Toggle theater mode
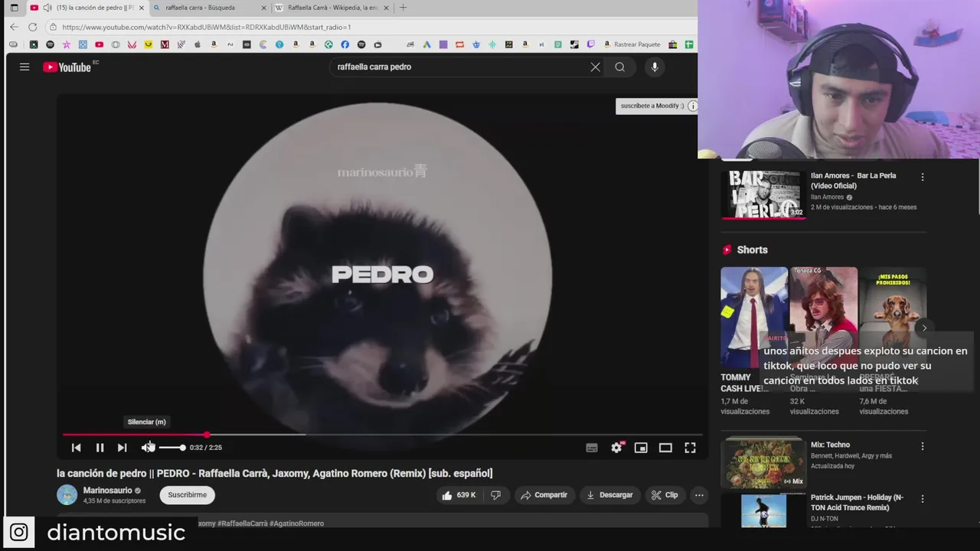This screenshot has width=980, height=551. point(665,448)
